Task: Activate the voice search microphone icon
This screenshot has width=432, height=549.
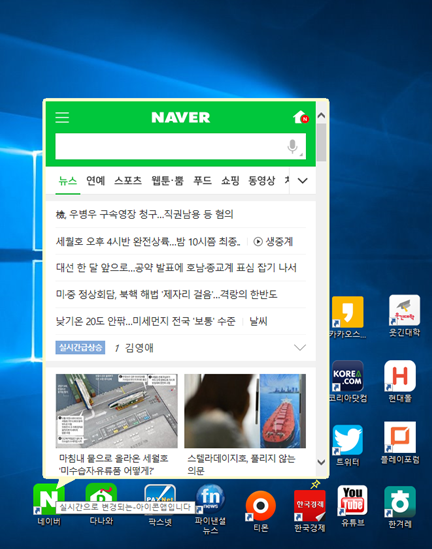Action: [293, 146]
